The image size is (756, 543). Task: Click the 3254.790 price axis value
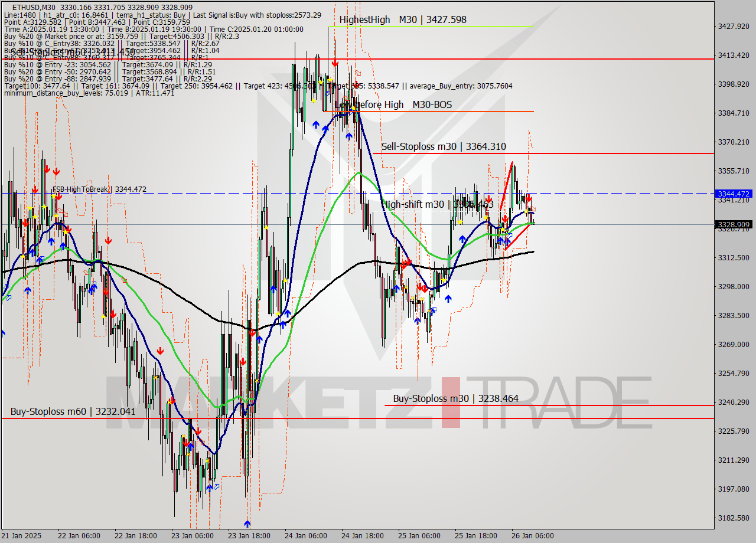tap(733, 373)
